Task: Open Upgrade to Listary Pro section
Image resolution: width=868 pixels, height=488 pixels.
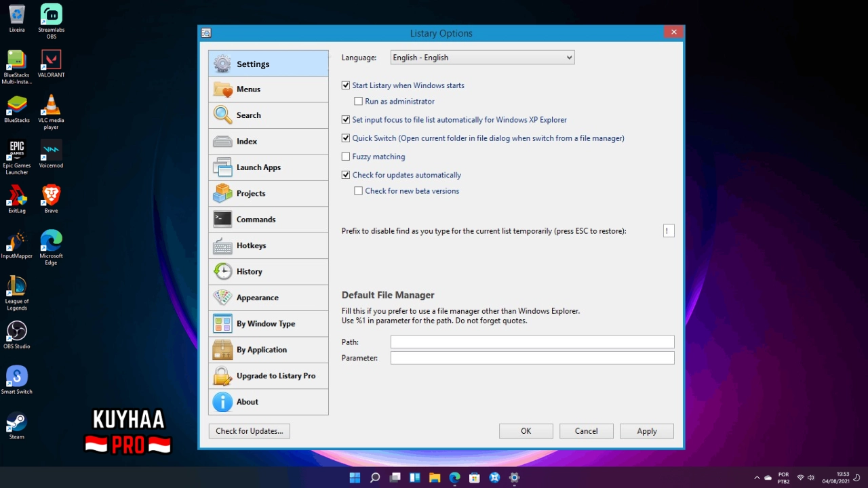Action: [269, 375]
